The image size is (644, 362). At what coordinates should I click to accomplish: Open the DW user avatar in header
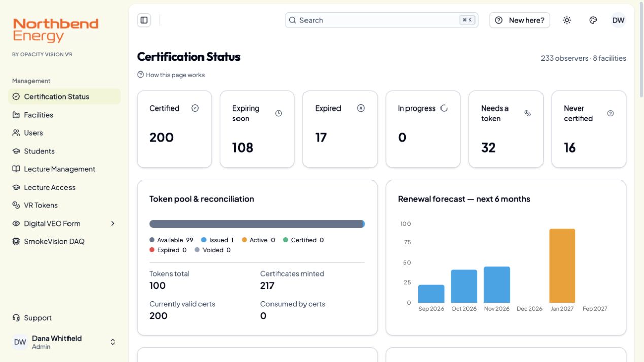(618, 20)
